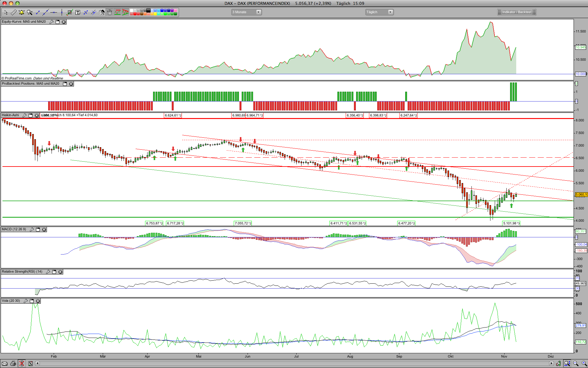The image size is (588, 368).
Task: Choose the black color swatch
Action: click(x=148, y=10)
